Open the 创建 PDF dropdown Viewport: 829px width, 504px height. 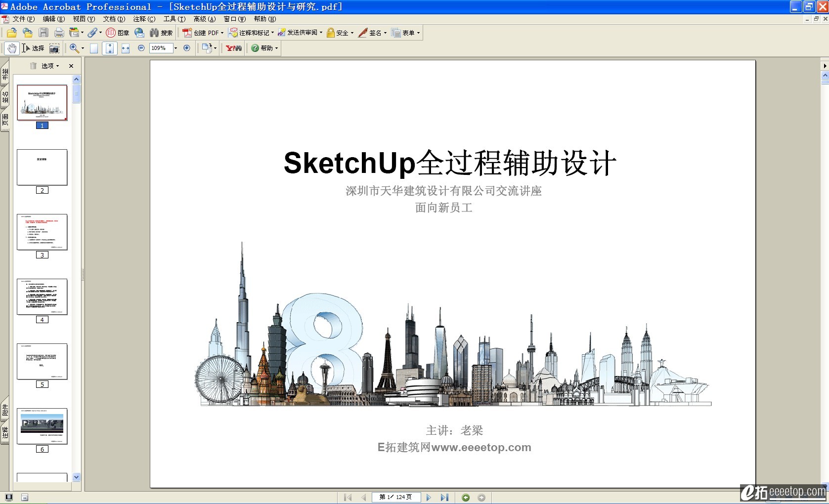coord(203,33)
